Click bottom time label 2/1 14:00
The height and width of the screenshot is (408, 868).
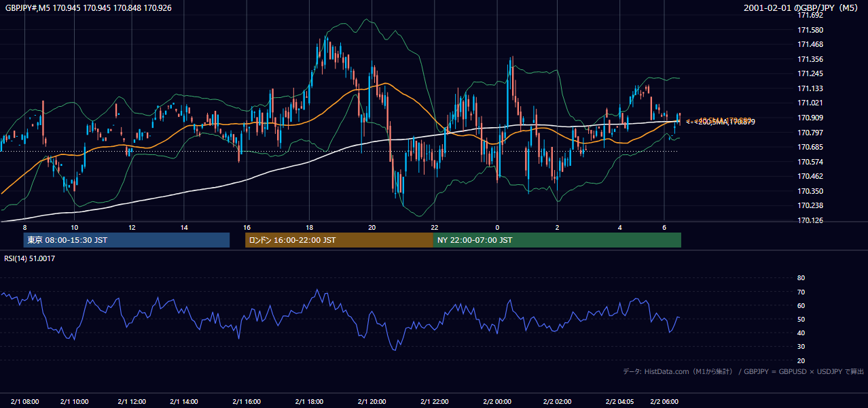pyautogui.click(x=184, y=401)
